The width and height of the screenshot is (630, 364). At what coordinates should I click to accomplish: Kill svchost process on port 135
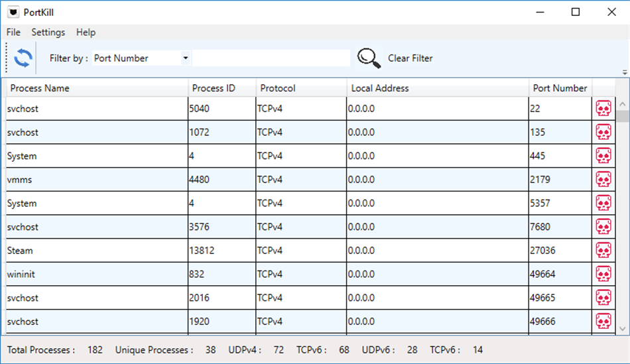pyautogui.click(x=603, y=132)
